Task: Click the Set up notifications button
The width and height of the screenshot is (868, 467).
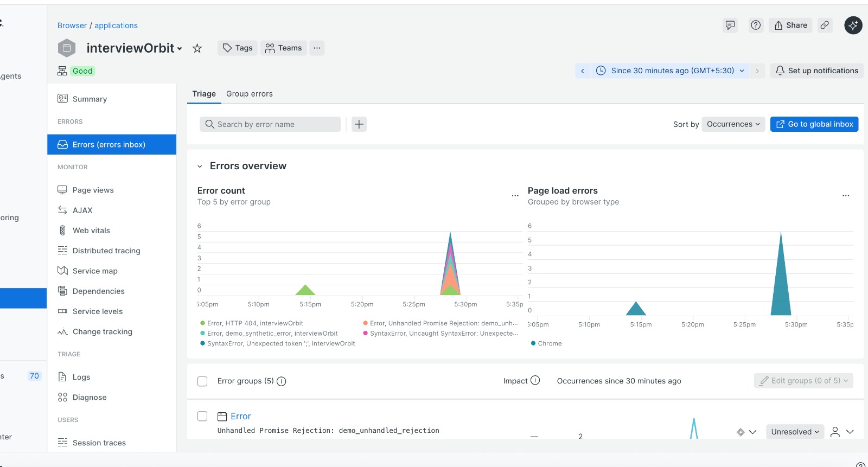Action: (816, 71)
